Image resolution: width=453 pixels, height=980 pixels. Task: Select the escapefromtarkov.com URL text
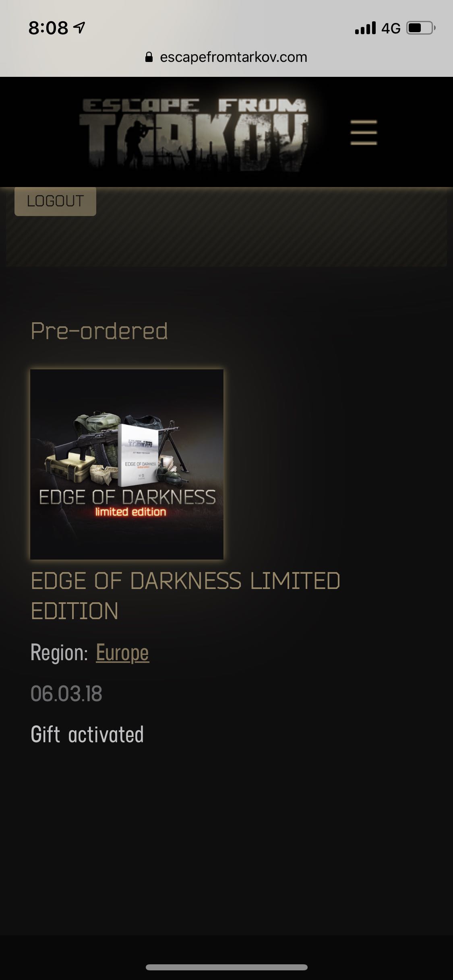[x=234, y=57]
